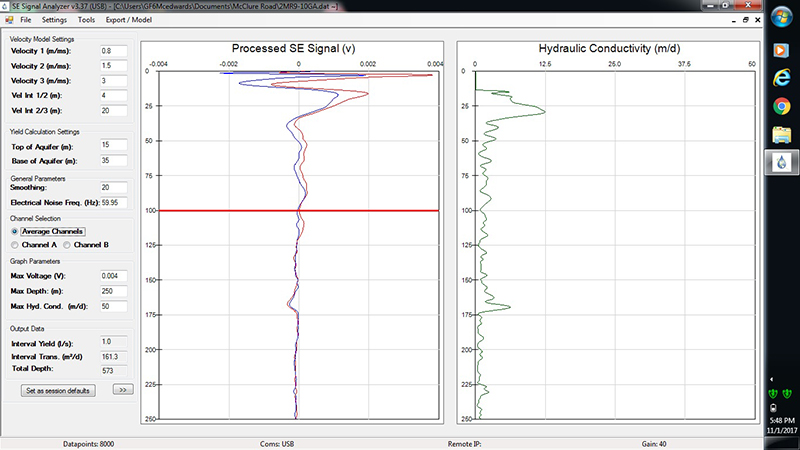800x450 pixels.
Task: Close the inner document window
Action: coord(758,20)
